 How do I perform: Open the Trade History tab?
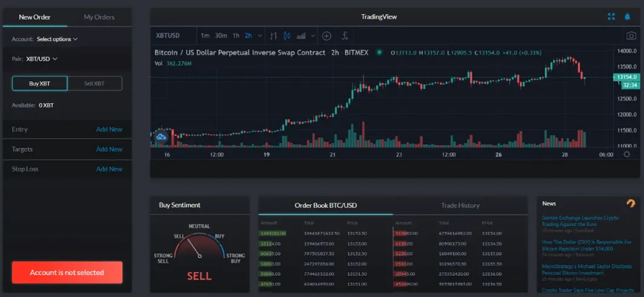pos(460,205)
